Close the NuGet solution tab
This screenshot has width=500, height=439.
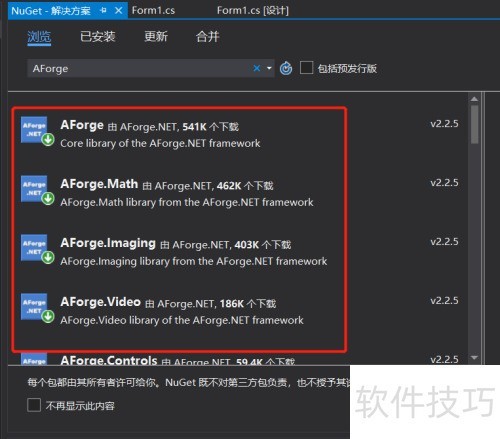click(x=118, y=11)
